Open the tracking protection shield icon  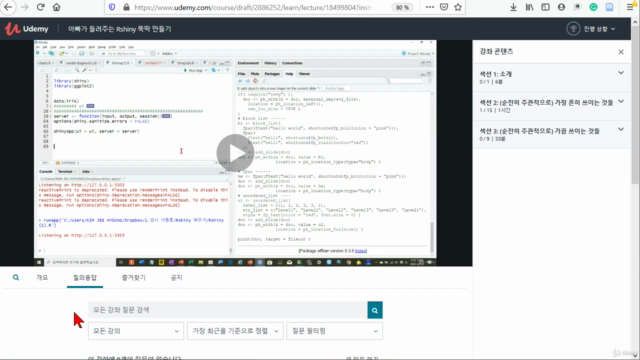112,7
